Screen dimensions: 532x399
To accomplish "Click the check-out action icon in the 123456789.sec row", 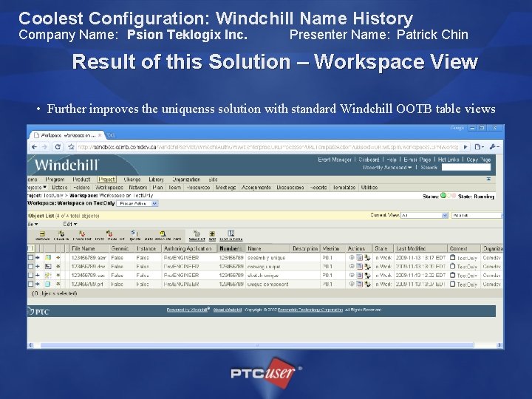I will tap(367, 276).
